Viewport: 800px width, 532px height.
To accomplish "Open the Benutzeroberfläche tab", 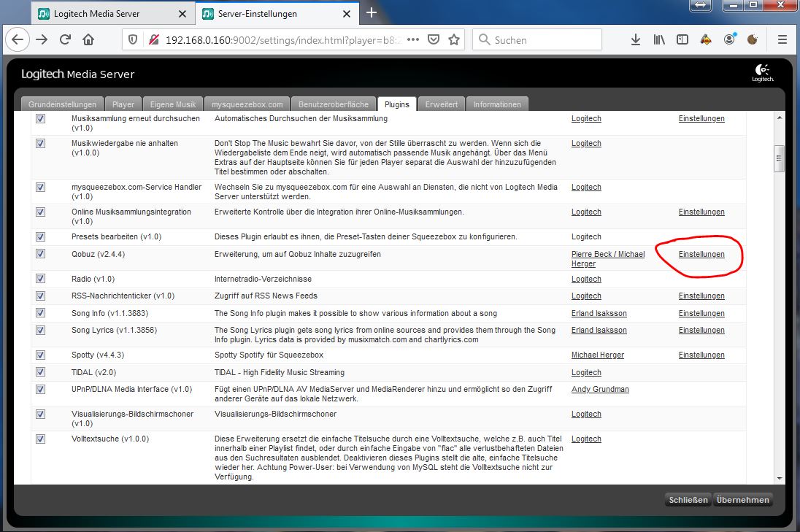I will coord(333,104).
